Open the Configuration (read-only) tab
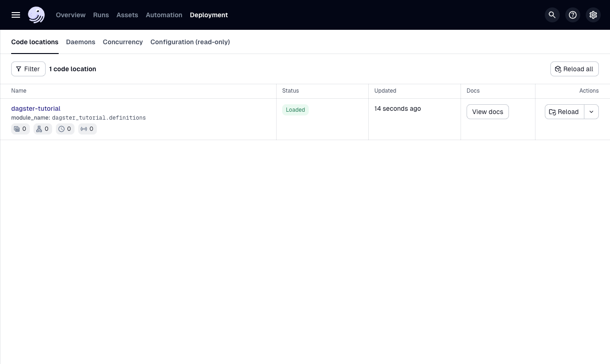610x364 pixels. click(x=190, y=42)
